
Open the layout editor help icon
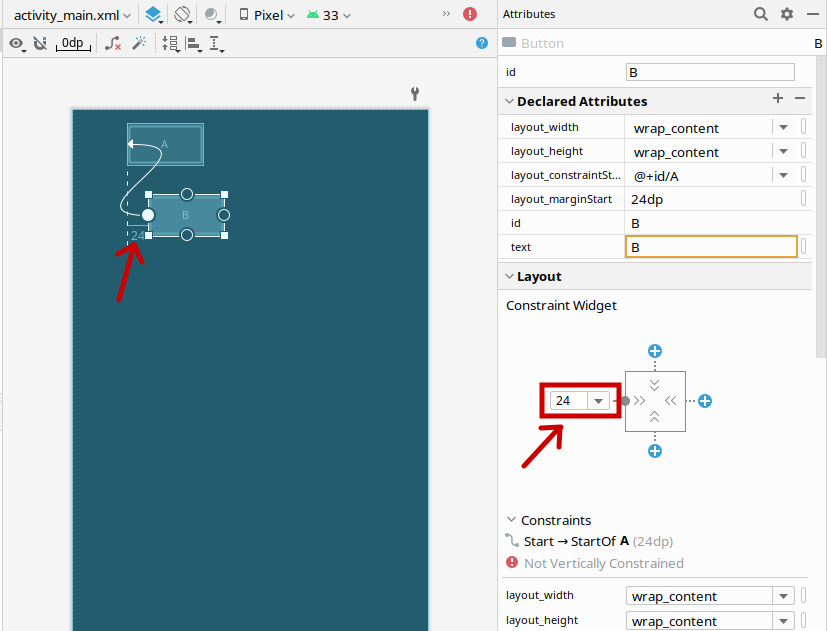click(482, 43)
